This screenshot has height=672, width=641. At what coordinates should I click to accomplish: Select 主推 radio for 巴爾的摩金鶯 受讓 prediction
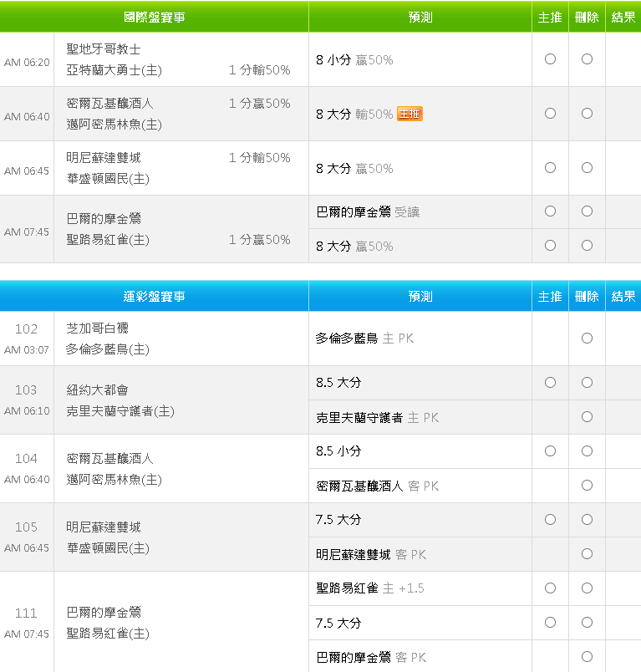(x=550, y=211)
